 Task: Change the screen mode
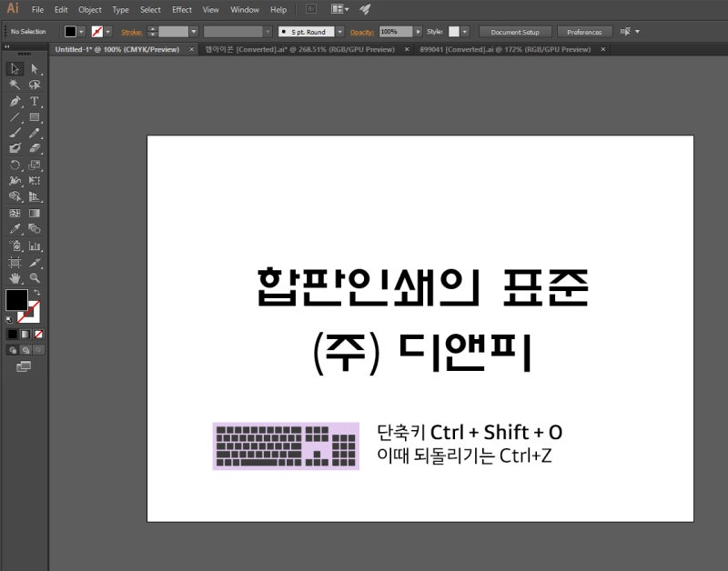click(24, 366)
